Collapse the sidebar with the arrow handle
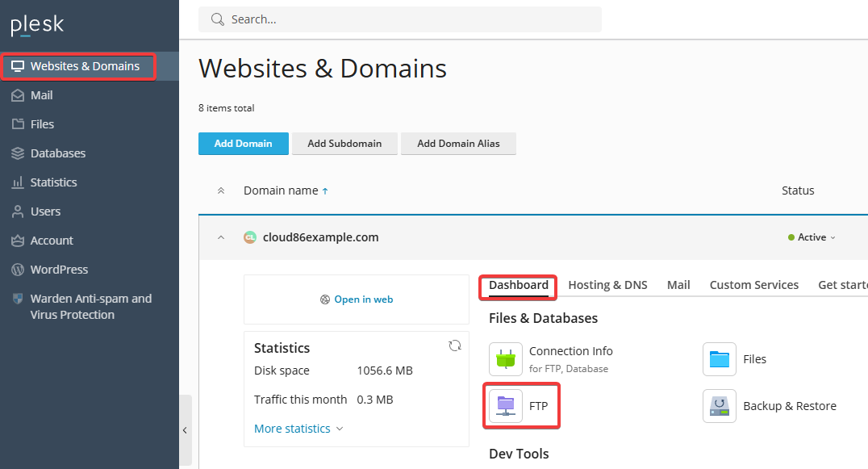 [x=185, y=430]
